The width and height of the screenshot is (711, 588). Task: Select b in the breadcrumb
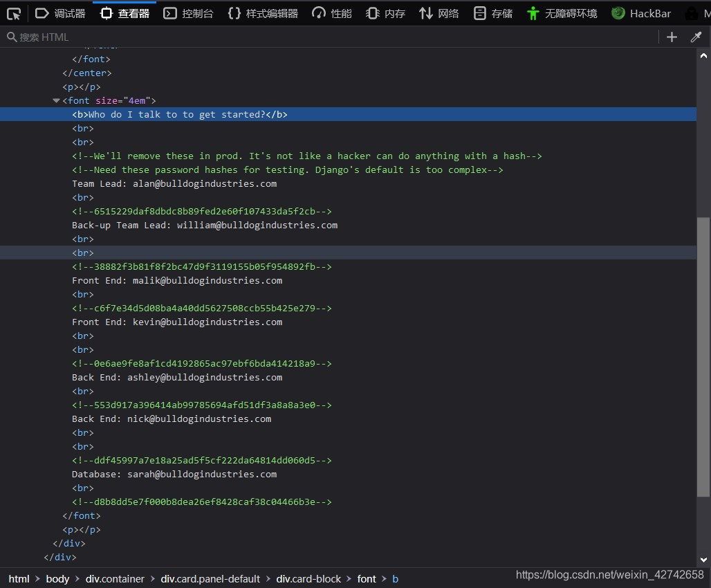[x=396, y=579]
